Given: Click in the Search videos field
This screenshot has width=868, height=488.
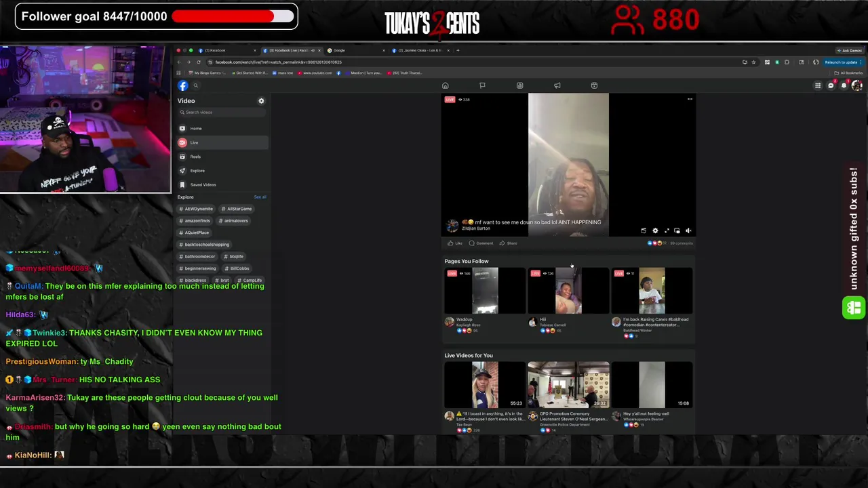Looking at the screenshot, I should (x=222, y=113).
